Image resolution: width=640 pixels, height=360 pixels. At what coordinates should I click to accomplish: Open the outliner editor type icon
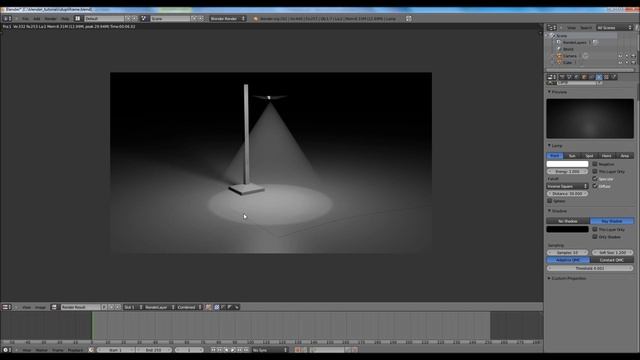(552, 28)
